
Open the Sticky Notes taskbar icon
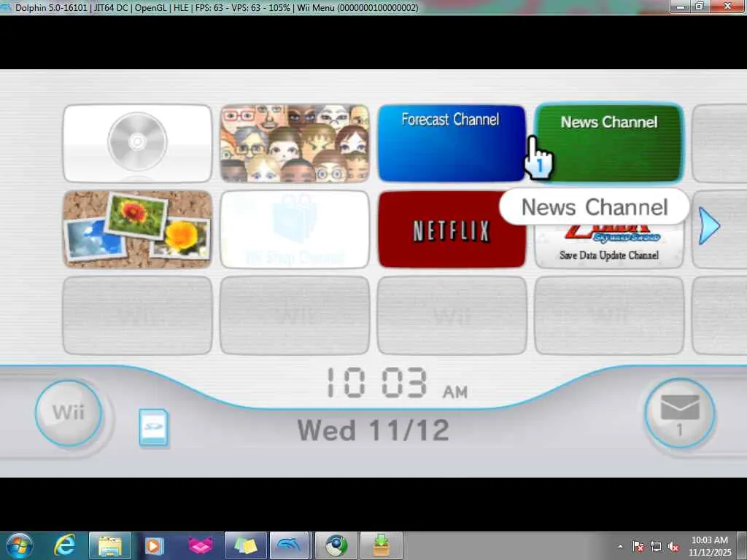pos(245,545)
